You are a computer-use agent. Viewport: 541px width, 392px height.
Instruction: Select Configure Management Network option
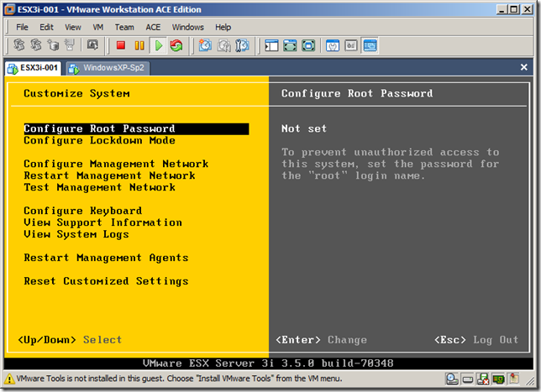[x=116, y=164]
